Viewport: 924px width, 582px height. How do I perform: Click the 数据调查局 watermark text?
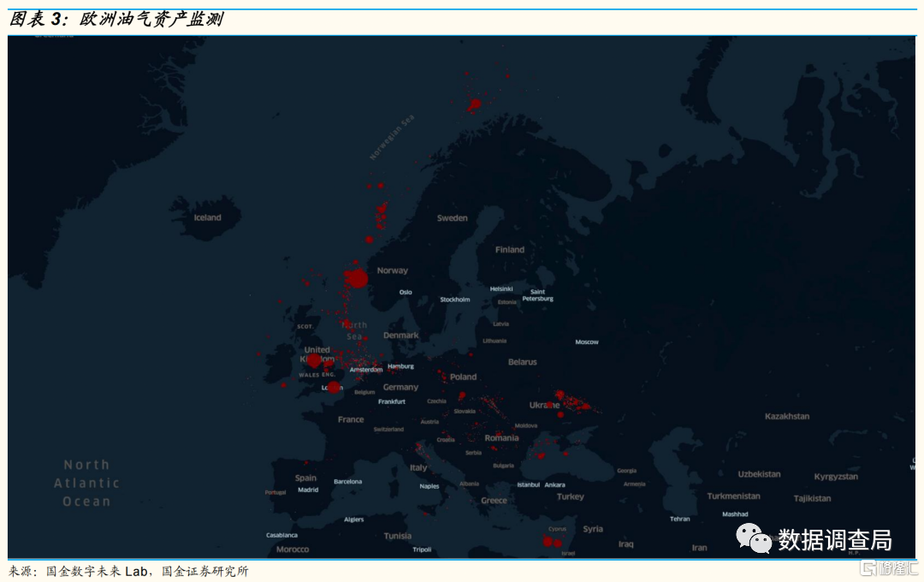pyautogui.click(x=834, y=540)
